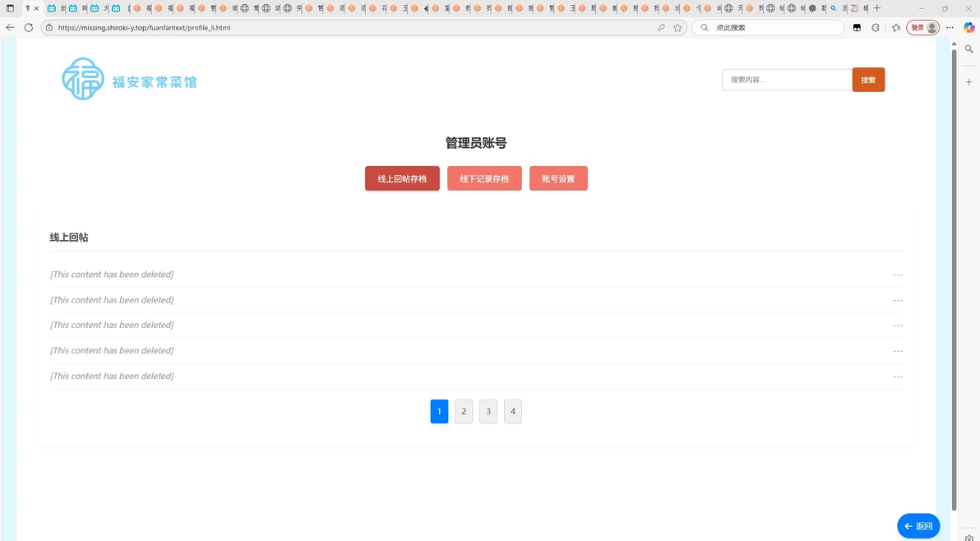
Task: Open the Tampermonkey extension icon in toolbar
Action: point(857,27)
